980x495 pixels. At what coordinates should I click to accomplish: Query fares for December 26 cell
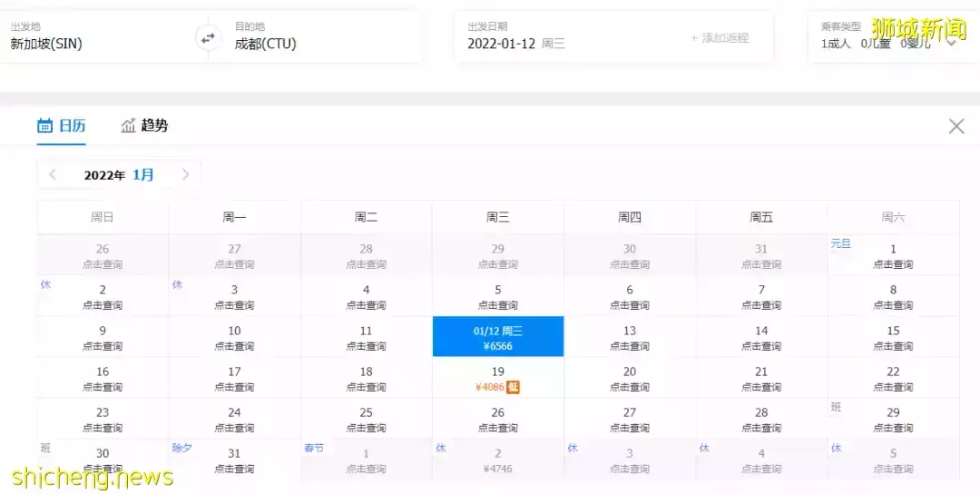(103, 255)
